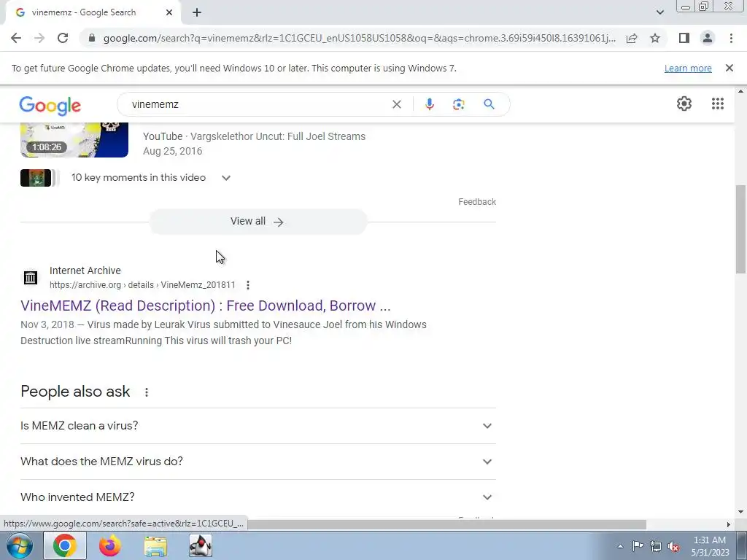747x560 pixels.
Task: Bookmark this tab with the star
Action: tap(655, 38)
